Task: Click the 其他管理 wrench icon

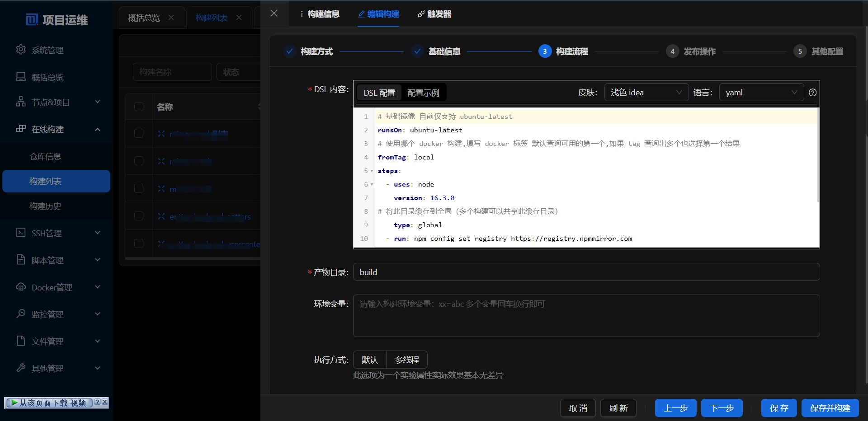Action: [21, 368]
